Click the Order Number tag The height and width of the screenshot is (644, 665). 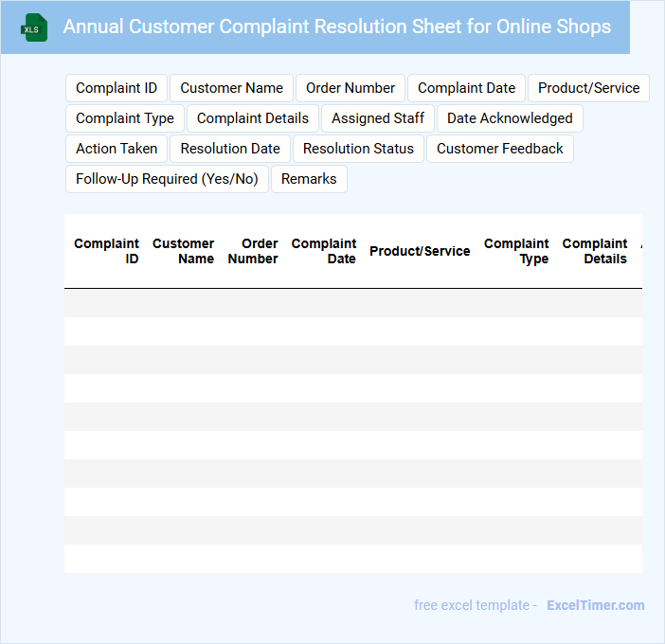pos(350,88)
